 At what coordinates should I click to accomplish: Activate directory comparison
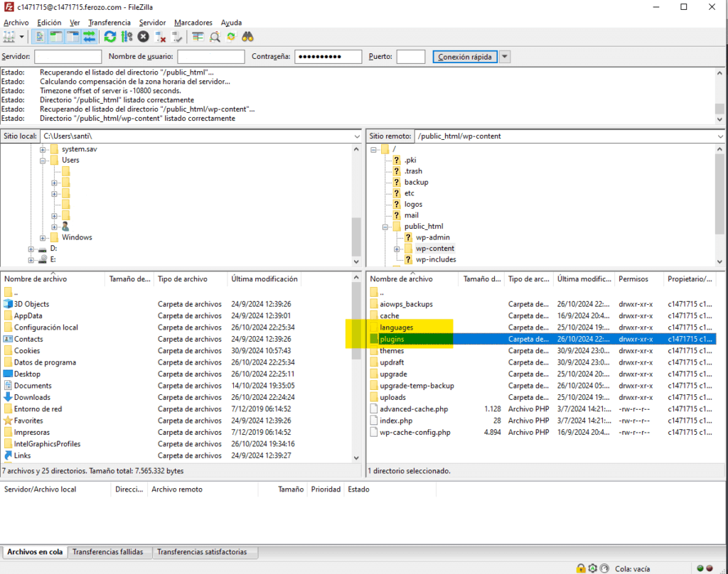point(198,36)
